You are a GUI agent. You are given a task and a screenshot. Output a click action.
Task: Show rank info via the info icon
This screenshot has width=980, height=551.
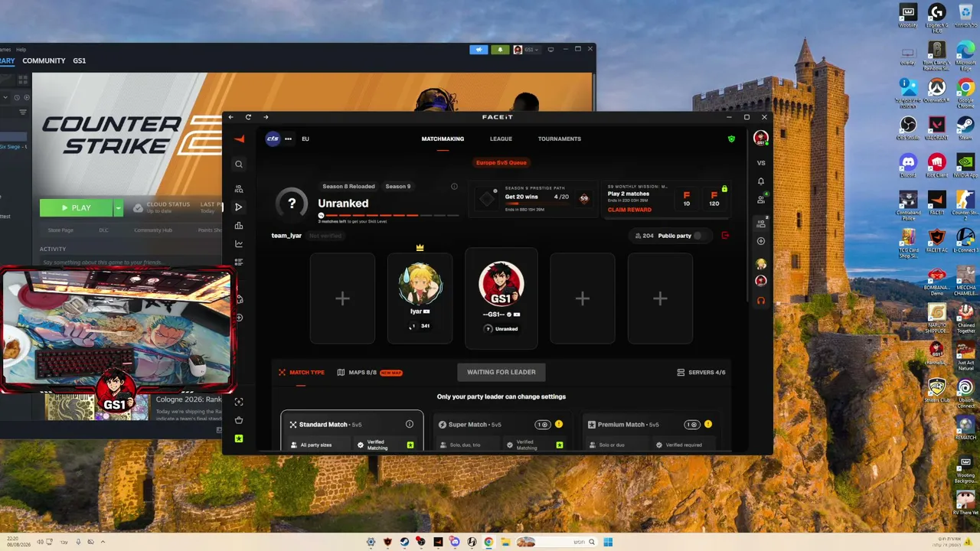pyautogui.click(x=454, y=187)
